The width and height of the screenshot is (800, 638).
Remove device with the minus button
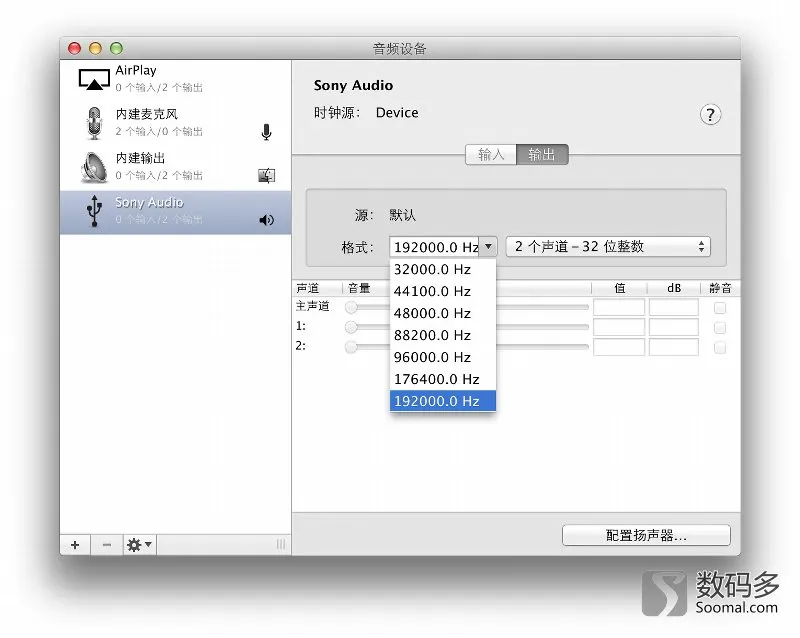106,545
